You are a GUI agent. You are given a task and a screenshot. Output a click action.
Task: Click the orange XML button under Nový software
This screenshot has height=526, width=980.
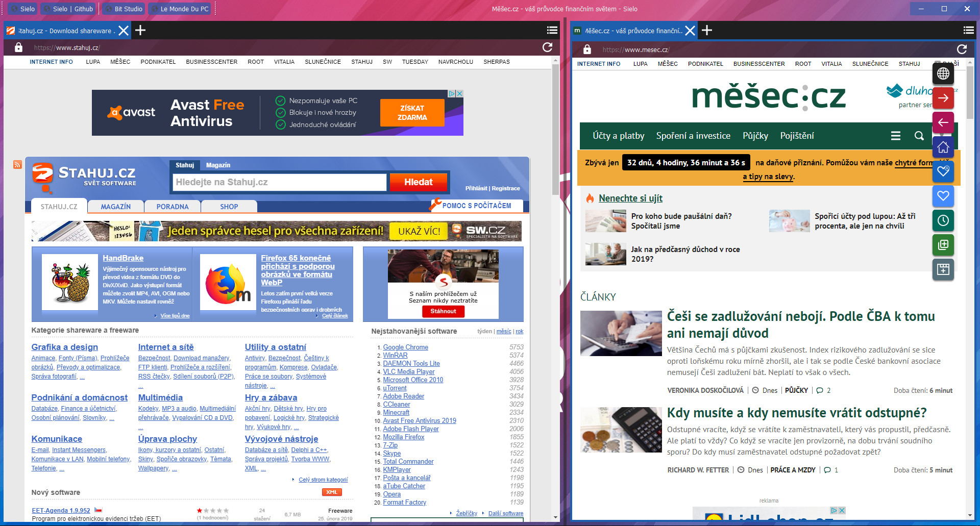(x=332, y=492)
